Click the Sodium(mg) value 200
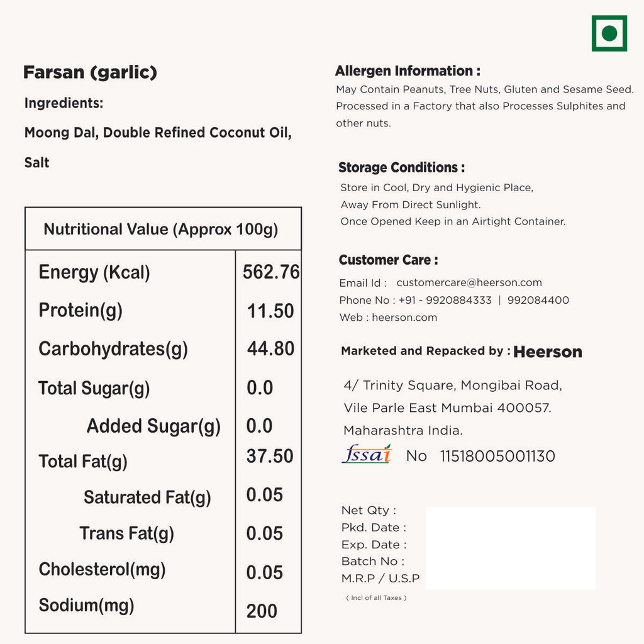Screen dimensions: 644x644 coord(262,611)
